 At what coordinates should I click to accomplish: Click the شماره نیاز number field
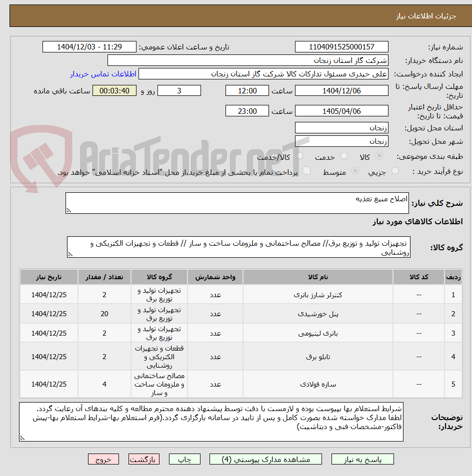coord(341,47)
